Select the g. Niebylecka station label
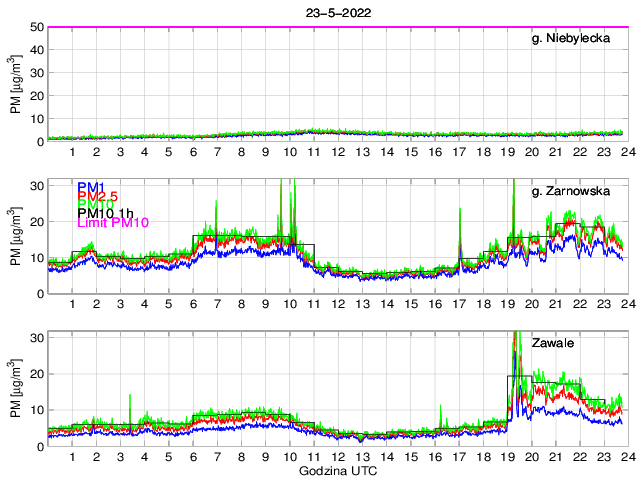The height and width of the screenshot is (480, 640). click(x=571, y=38)
